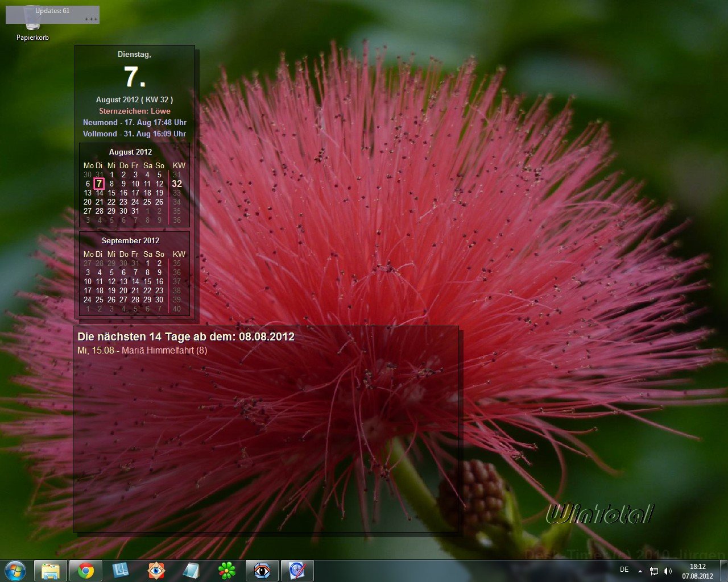Select day 20 in the September calendar

123,290
